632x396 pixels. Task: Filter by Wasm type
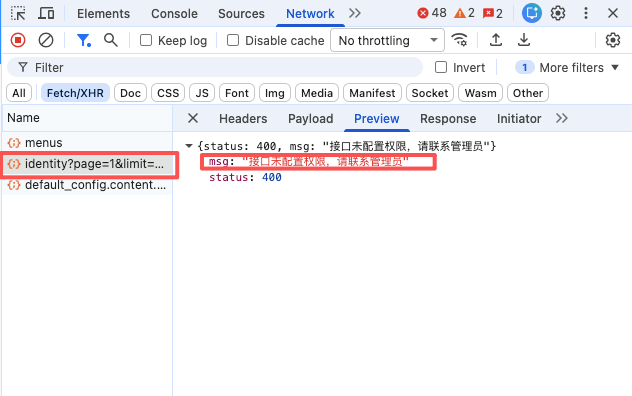[x=480, y=93]
